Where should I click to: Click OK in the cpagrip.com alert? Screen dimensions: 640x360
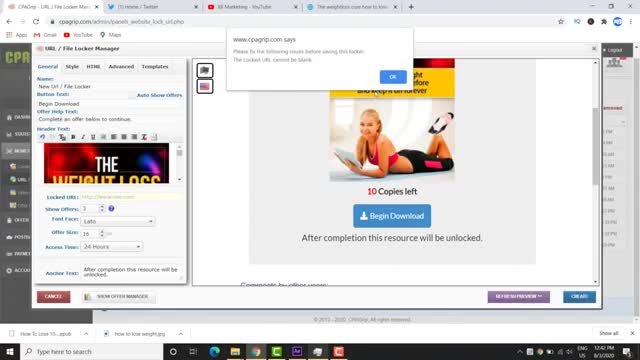point(393,77)
